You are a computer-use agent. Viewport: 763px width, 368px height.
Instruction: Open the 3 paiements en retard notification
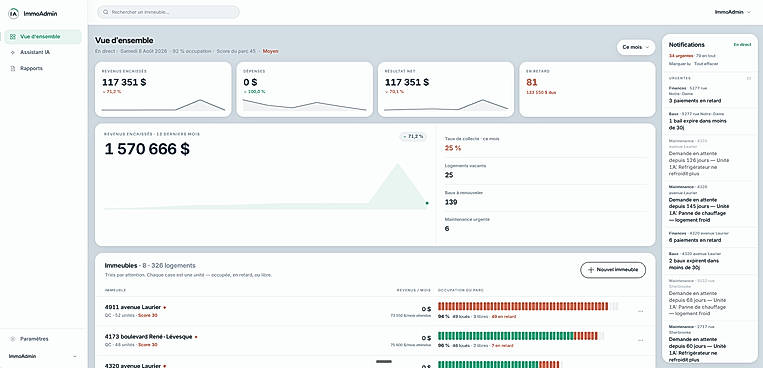click(x=710, y=95)
